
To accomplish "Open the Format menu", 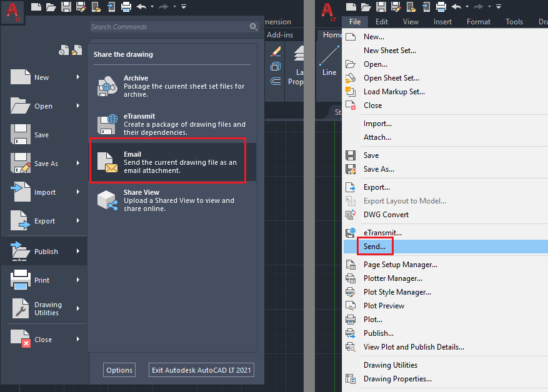I will tap(479, 22).
